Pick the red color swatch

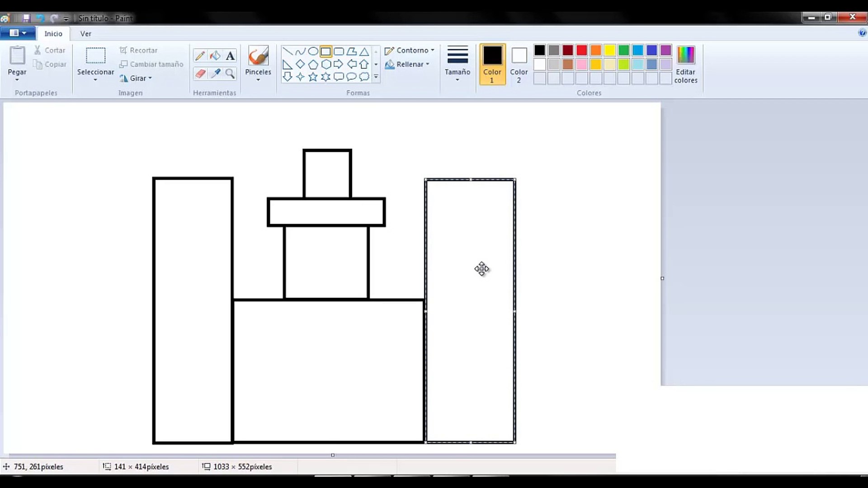click(x=581, y=50)
